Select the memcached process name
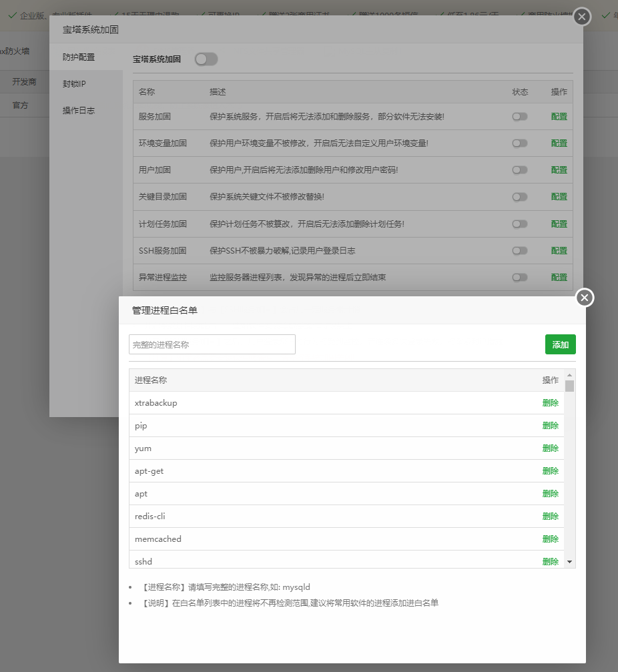Viewport: 618px width, 672px height. tap(158, 539)
